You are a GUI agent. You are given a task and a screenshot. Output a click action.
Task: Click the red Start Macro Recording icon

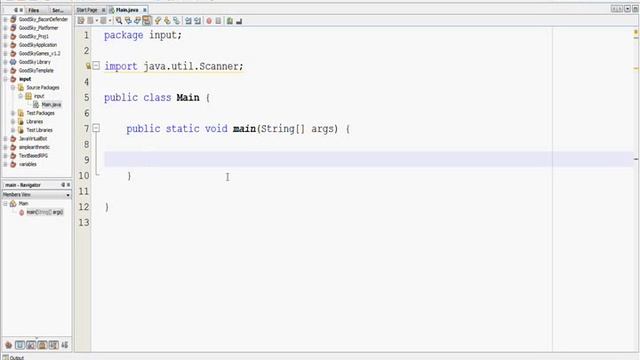(x=209, y=21)
